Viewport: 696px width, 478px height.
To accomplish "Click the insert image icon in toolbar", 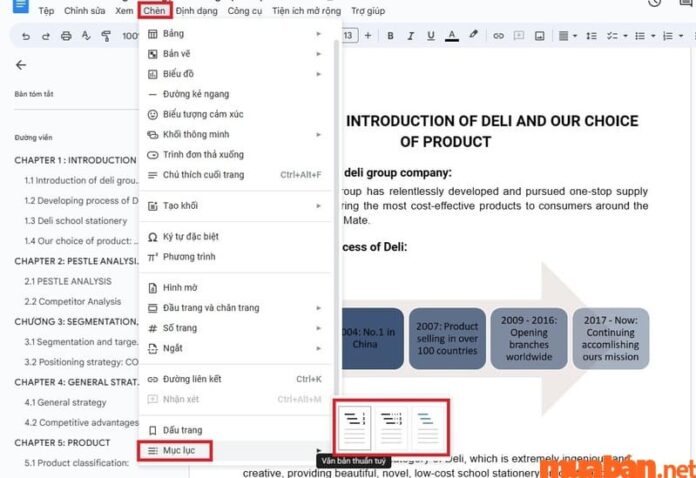I will click(539, 36).
